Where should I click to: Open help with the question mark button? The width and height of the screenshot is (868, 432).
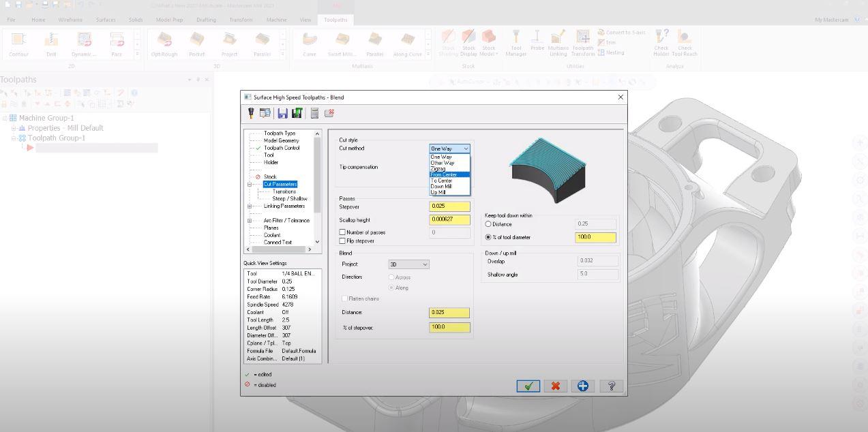pos(611,386)
